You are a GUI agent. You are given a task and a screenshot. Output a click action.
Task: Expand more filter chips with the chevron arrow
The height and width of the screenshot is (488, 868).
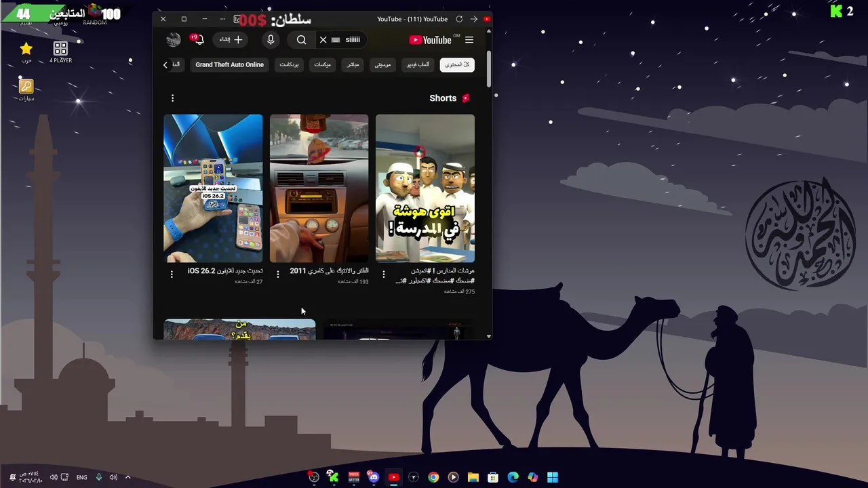tap(165, 65)
